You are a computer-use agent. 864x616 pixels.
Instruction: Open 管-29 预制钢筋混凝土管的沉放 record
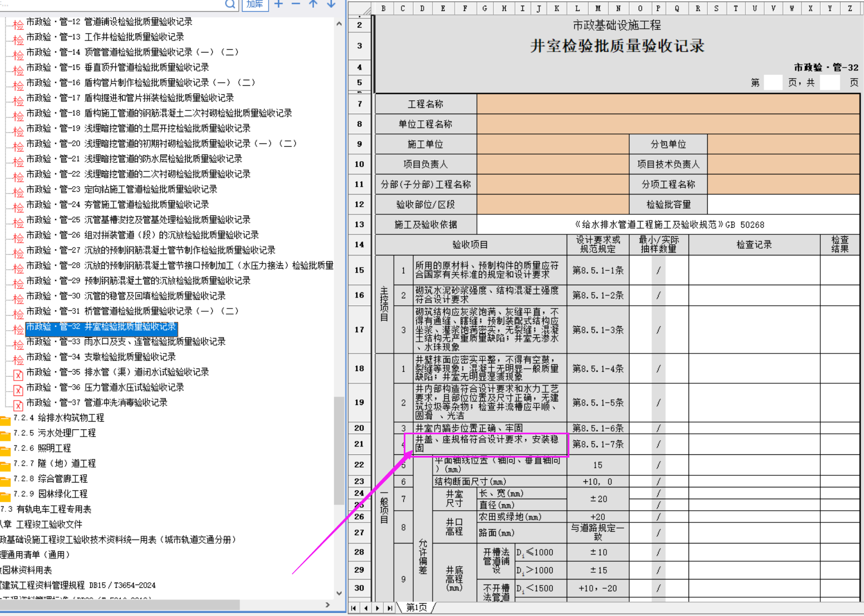pos(138,280)
